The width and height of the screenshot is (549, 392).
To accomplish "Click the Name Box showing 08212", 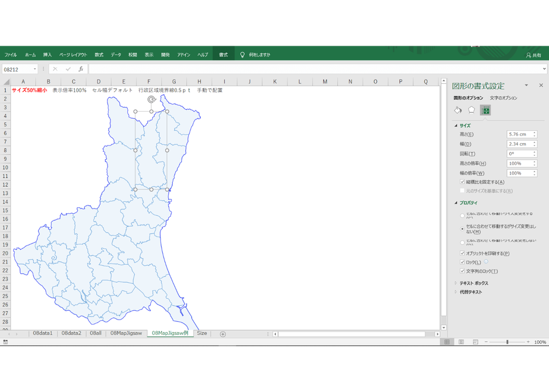I will click(x=17, y=69).
